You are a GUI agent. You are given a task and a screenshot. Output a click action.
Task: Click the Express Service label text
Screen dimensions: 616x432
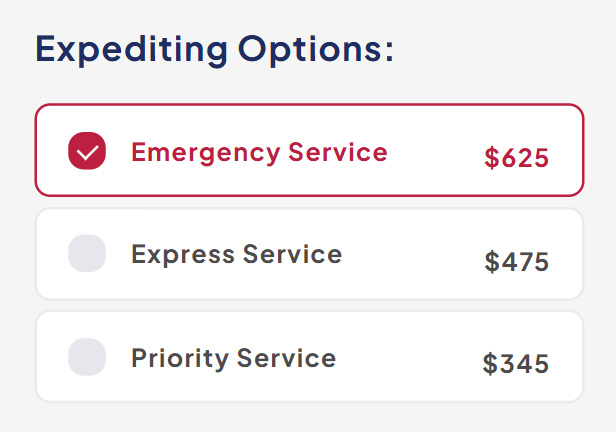coord(236,254)
